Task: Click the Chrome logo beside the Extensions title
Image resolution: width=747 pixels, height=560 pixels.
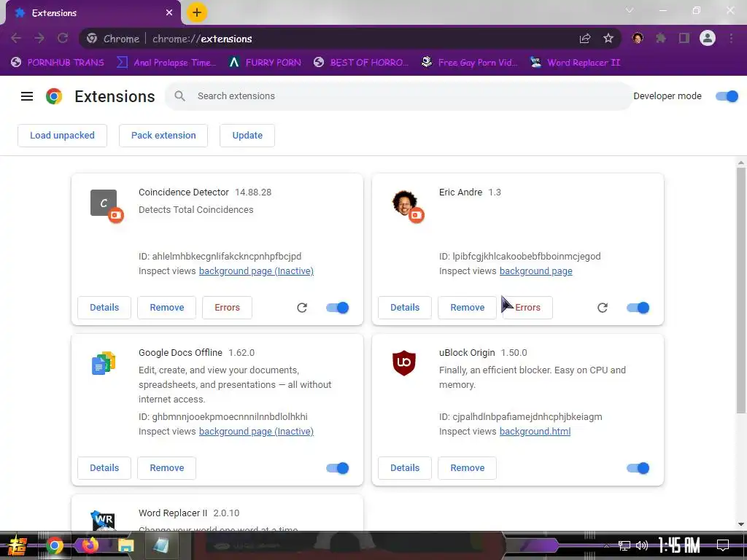Action: 54,96
